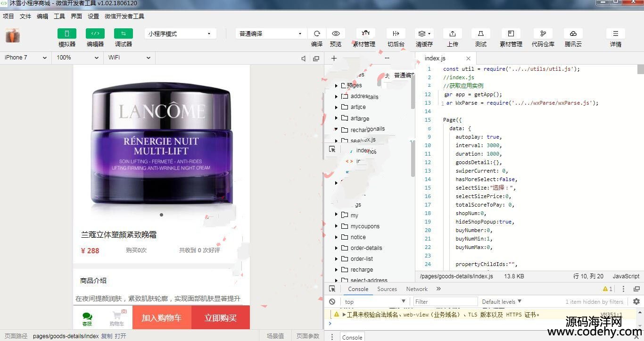Open the 工具 menu
The height and width of the screenshot is (341, 644).
(59, 16)
